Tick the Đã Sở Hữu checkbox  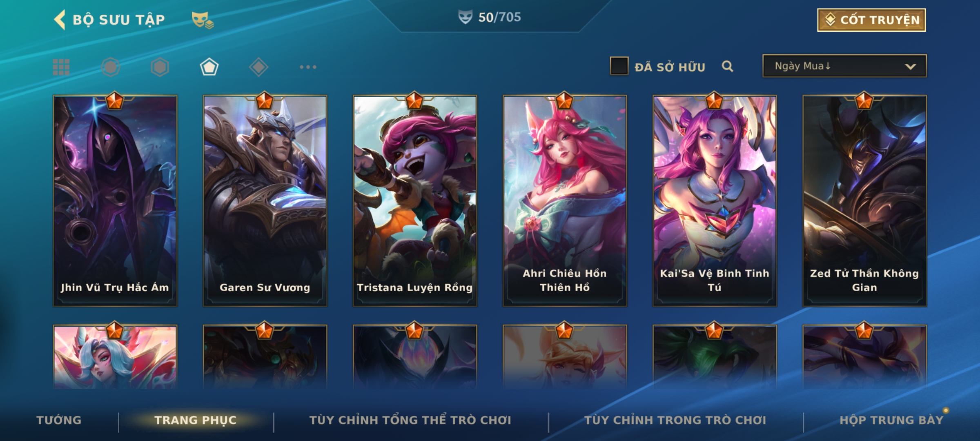[619, 66]
